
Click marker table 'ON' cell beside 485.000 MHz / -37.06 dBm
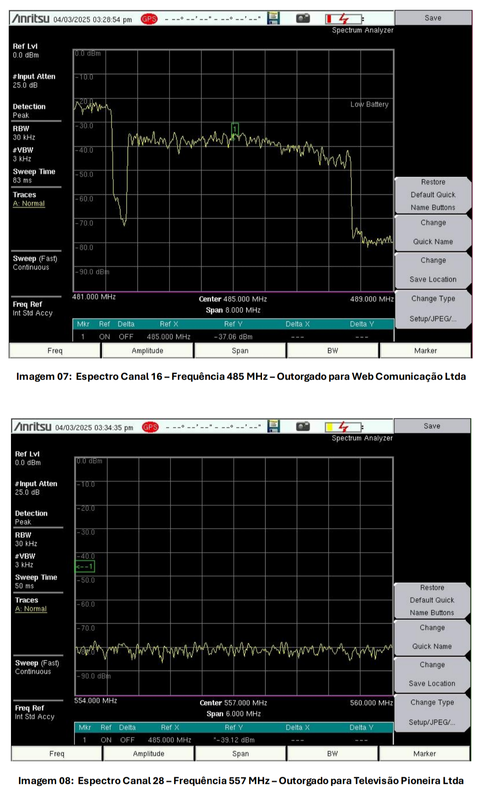(105, 337)
